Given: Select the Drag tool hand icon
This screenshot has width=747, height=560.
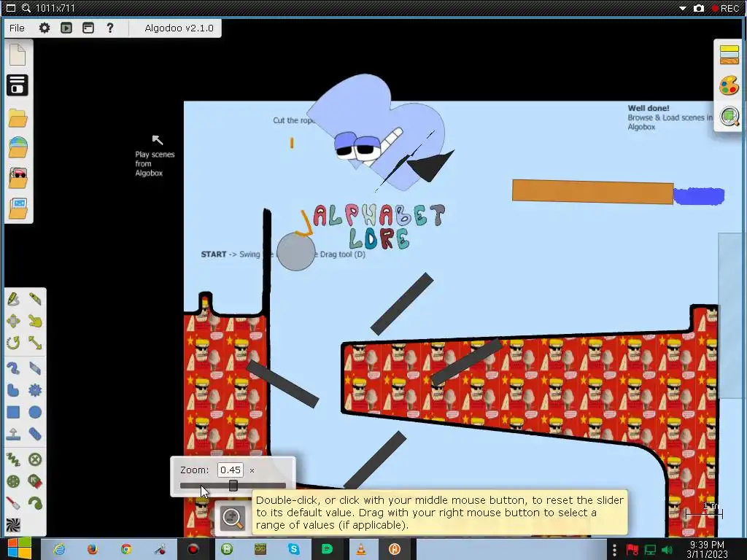Looking at the screenshot, I should pos(35,321).
